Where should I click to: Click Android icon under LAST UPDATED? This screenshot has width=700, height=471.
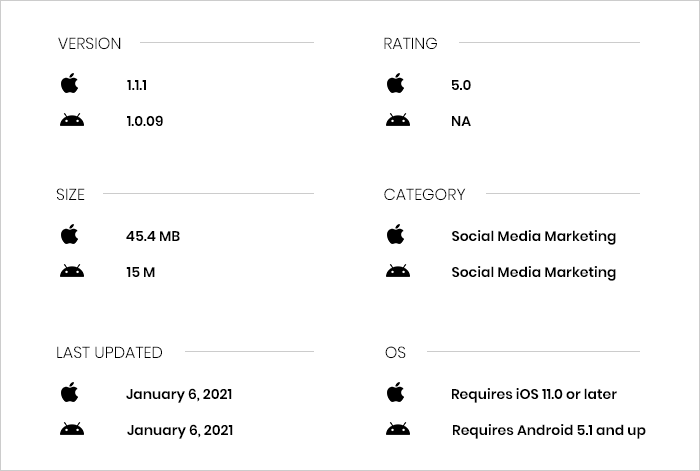[x=71, y=430]
